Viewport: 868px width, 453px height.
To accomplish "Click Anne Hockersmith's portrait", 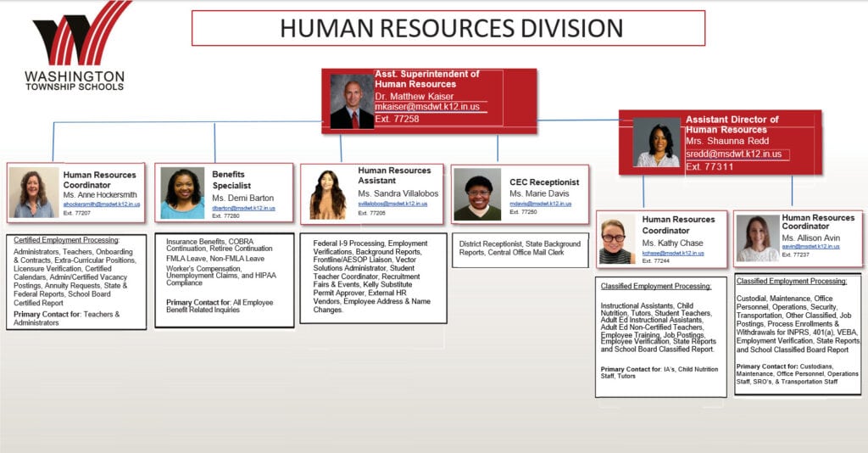I will click(34, 193).
